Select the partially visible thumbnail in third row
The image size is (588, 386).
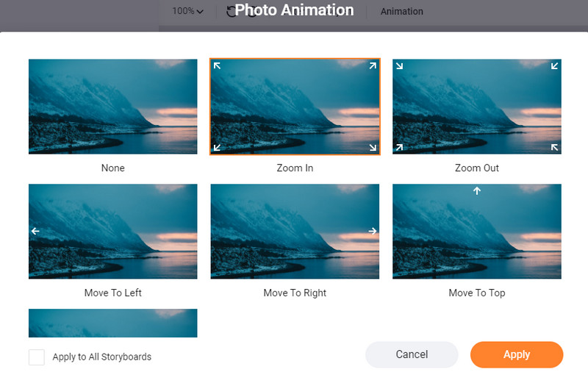pyautogui.click(x=112, y=323)
